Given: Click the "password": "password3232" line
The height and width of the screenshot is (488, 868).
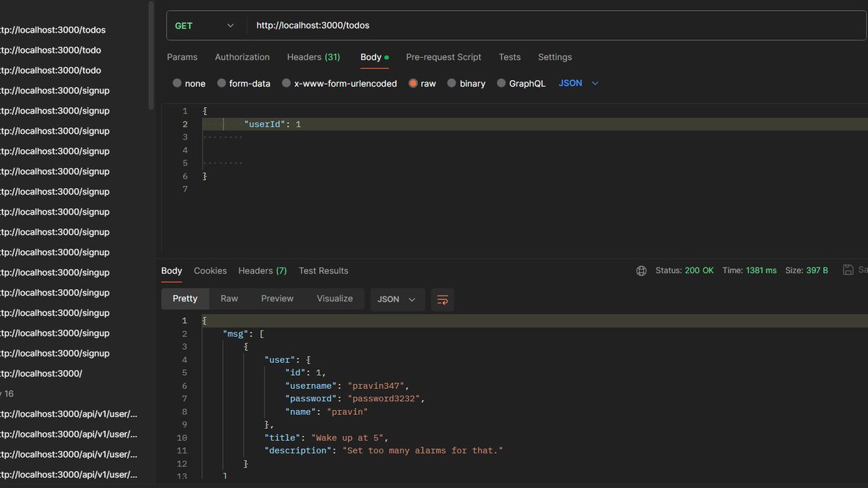Looking at the screenshot, I should [355, 399].
